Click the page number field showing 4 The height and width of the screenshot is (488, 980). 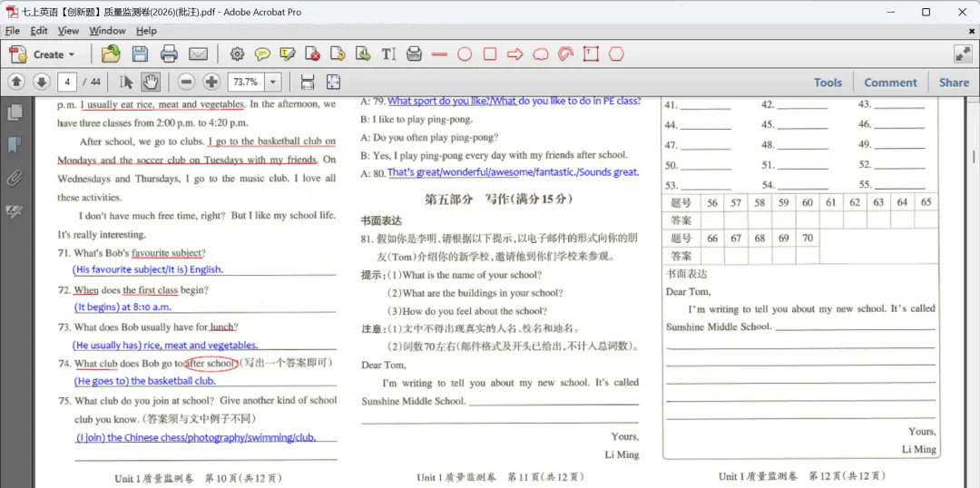(67, 82)
